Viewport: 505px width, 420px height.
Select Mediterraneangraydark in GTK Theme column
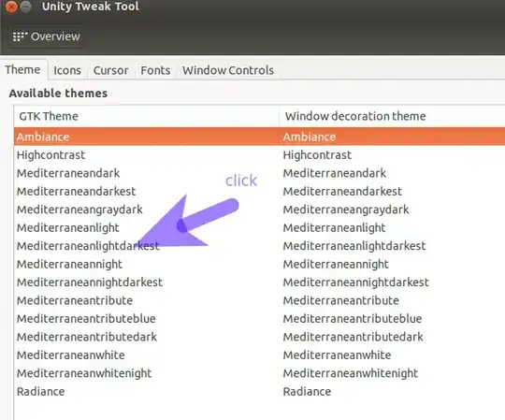[x=79, y=210]
